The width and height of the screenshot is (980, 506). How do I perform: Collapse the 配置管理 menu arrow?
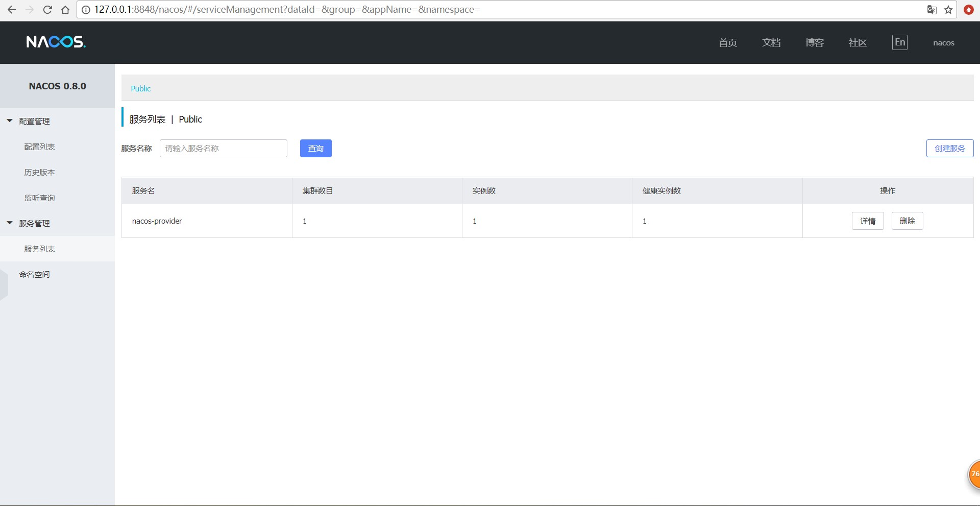(x=9, y=121)
